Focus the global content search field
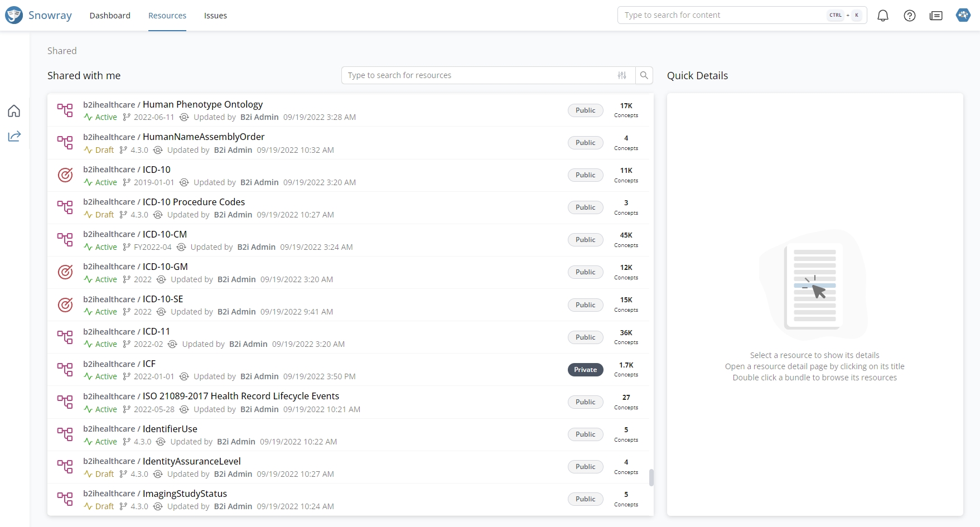The height and width of the screenshot is (527, 980). [x=722, y=15]
